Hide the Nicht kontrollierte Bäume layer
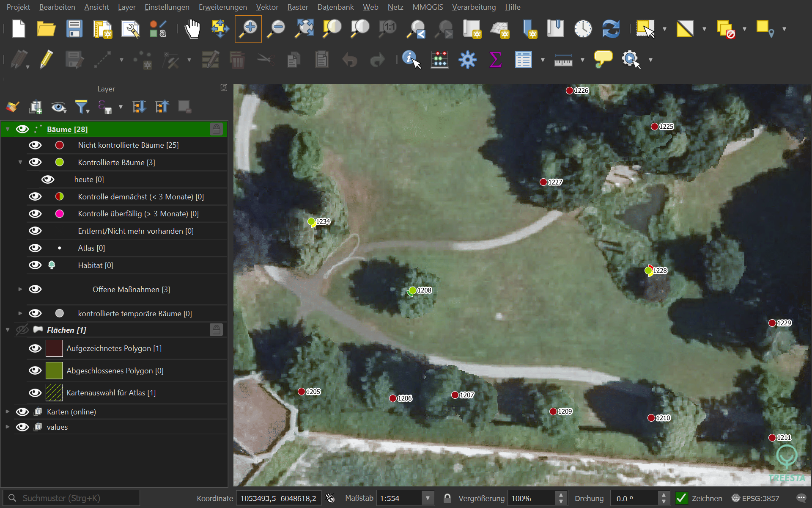The height and width of the screenshot is (508, 812). 35,145
